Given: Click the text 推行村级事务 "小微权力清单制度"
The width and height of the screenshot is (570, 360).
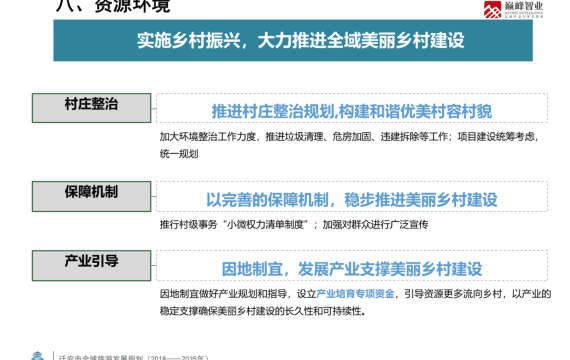Looking at the screenshot, I should (234, 224).
